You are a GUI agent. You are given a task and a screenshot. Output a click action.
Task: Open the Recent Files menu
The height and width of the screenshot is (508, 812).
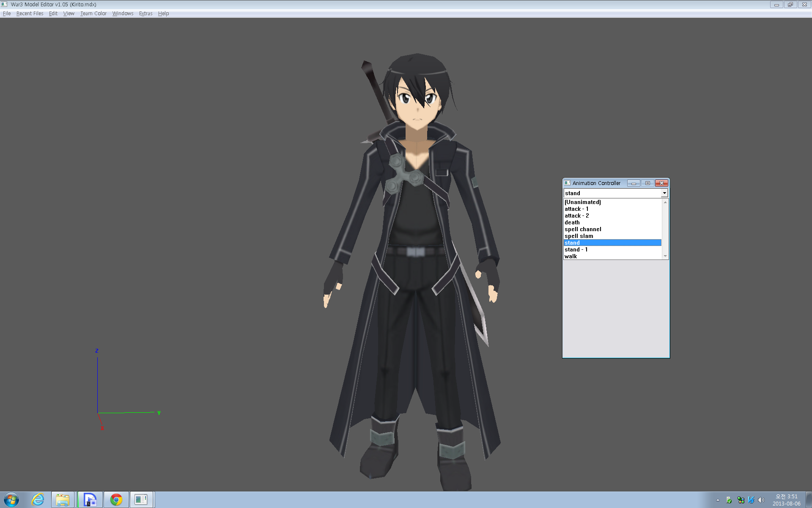[x=30, y=14]
